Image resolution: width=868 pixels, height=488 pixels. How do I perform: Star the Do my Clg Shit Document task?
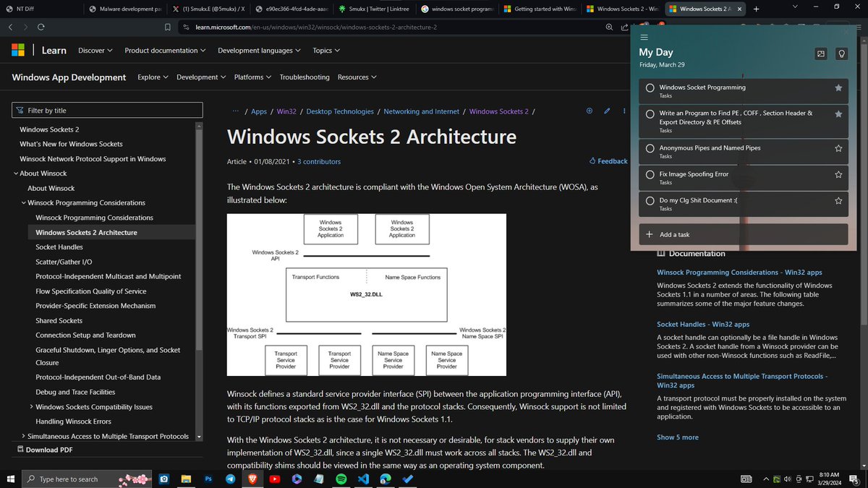838,200
